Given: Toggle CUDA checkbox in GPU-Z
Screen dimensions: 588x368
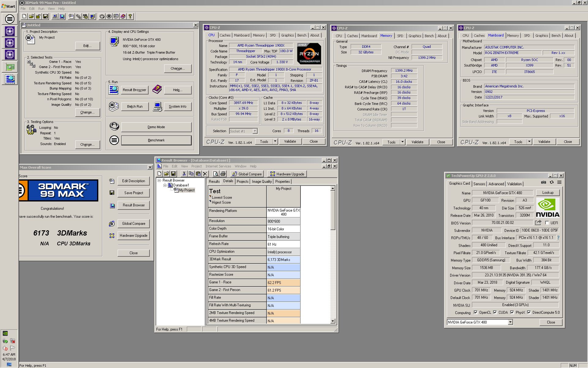Looking at the screenshot, I should pos(495,312).
